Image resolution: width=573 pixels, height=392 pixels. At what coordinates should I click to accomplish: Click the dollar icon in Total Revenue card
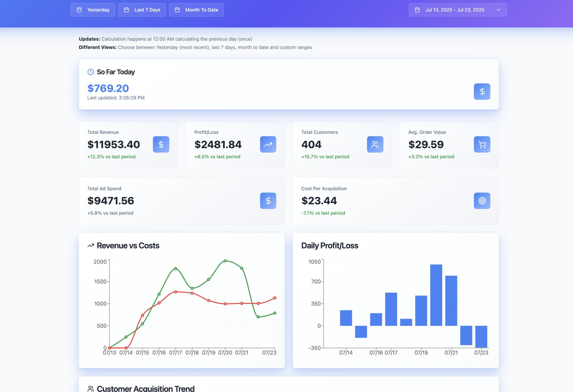(161, 144)
